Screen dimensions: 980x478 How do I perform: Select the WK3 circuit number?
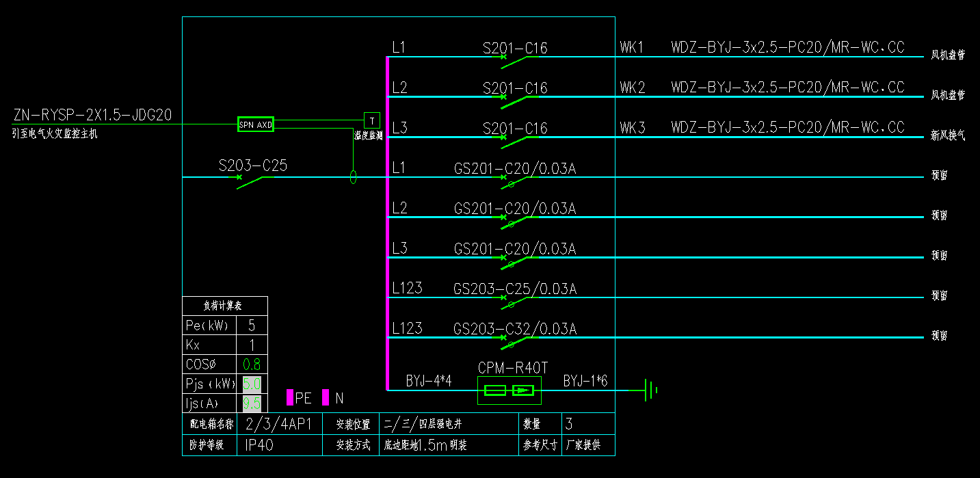pyautogui.click(x=633, y=127)
